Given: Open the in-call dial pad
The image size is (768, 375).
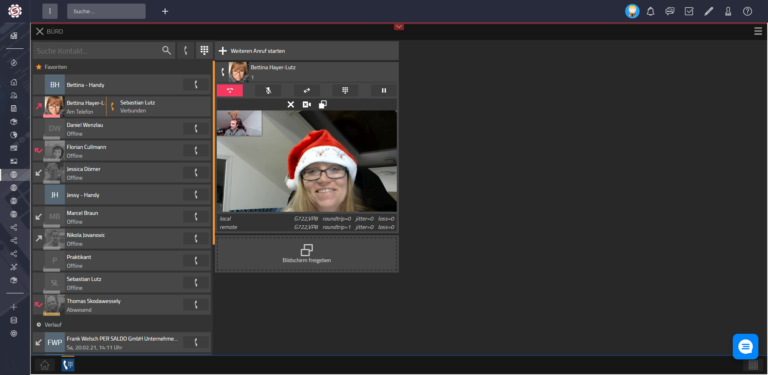Looking at the screenshot, I should pyautogui.click(x=345, y=91).
